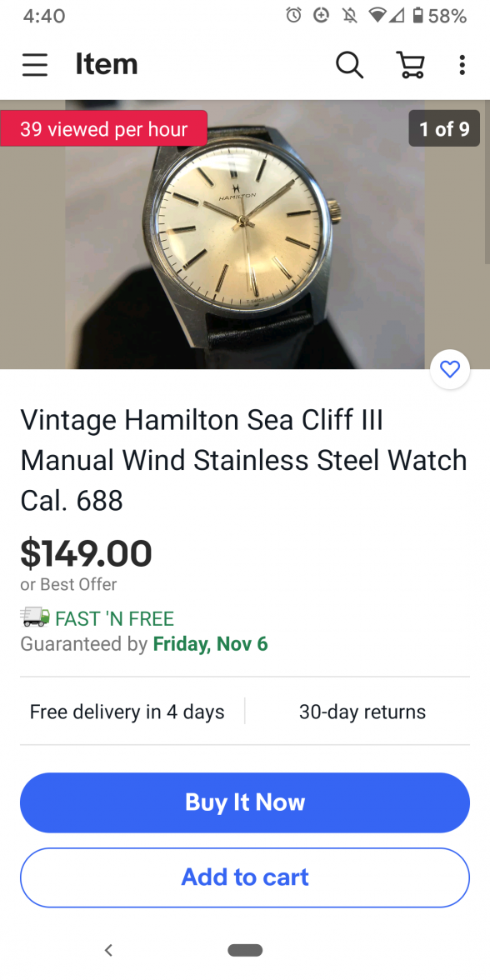Screen dimensions: 490x980
Task: Tap the battery indicator at 58%
Action: pos(417,16)
